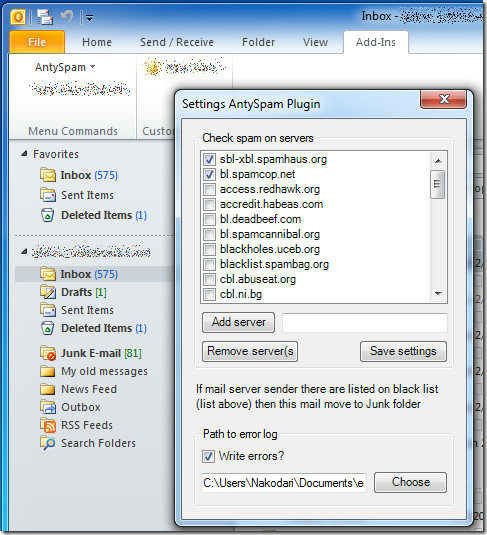Check the bl.deadbeef.com server
Screen dimensions: 487x535
[209, 219]
